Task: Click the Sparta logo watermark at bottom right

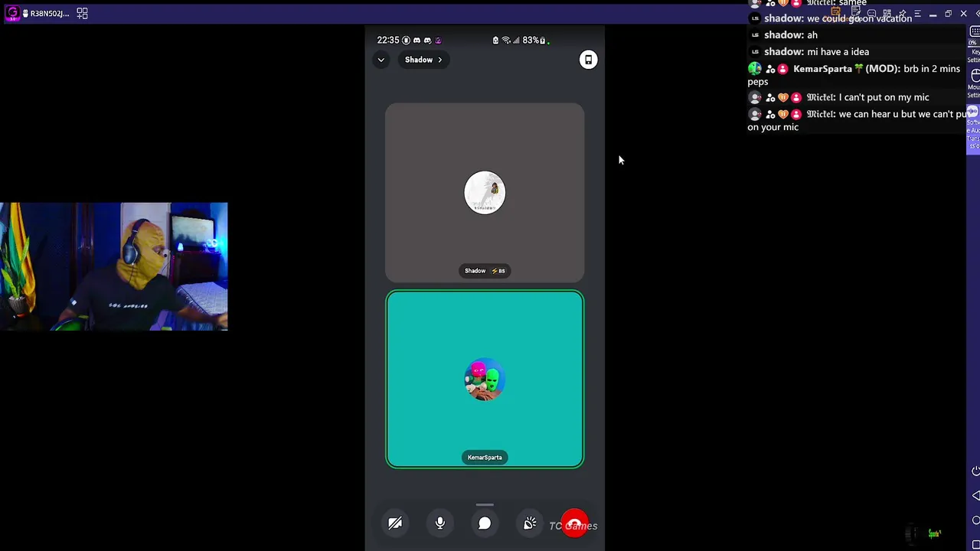Action: [x=934, y=533]
